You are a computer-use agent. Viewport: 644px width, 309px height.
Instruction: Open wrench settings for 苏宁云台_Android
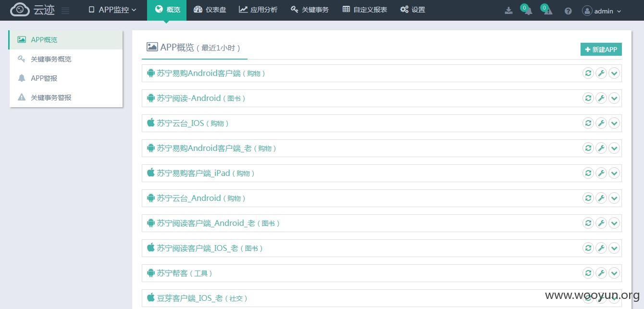pos(601,198)
